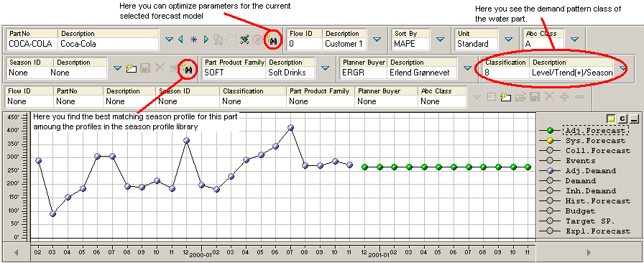Screen dimensions: 644x263
Task: Open the Planner Buyer dropdown arrow
Action: coord(467,68)
